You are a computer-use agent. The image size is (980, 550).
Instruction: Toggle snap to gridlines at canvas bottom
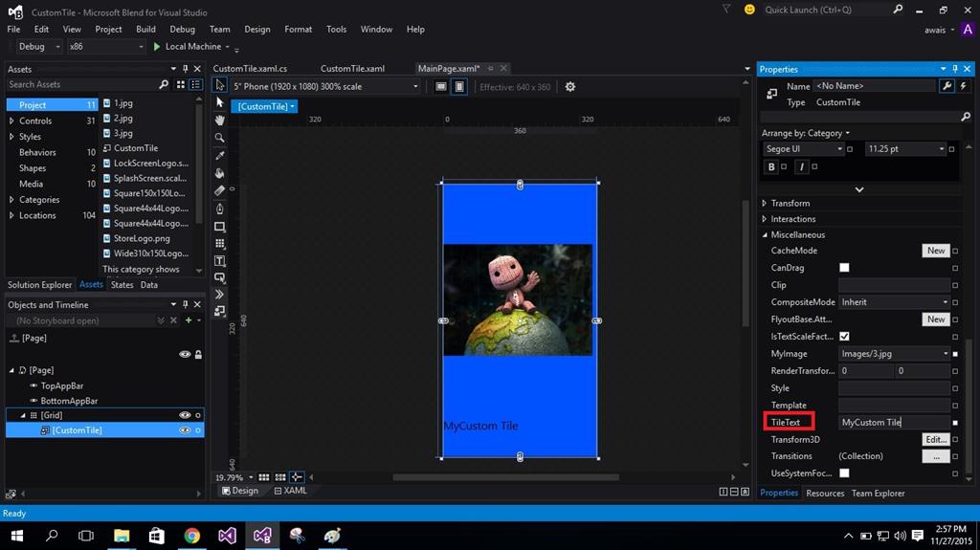coord(280,477)
